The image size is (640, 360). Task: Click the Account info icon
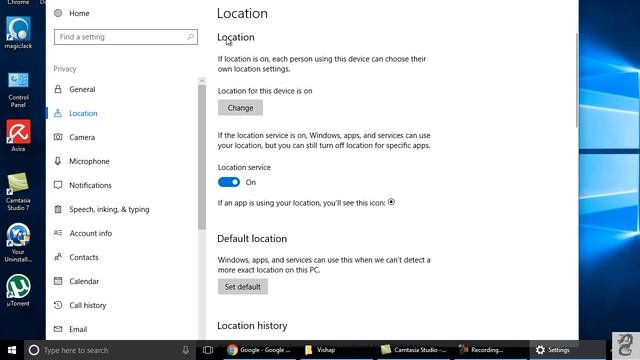click(58, 233)
